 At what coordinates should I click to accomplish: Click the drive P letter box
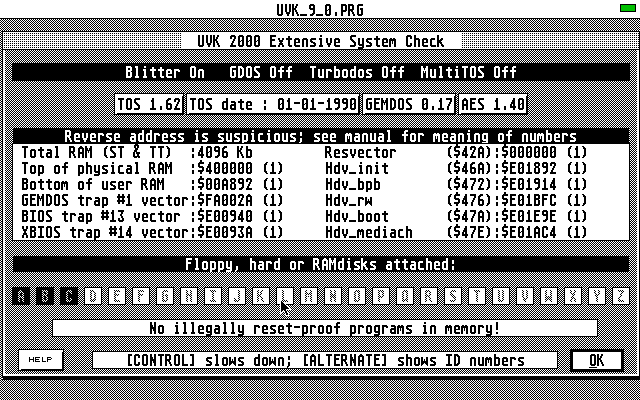pos(381,296)
